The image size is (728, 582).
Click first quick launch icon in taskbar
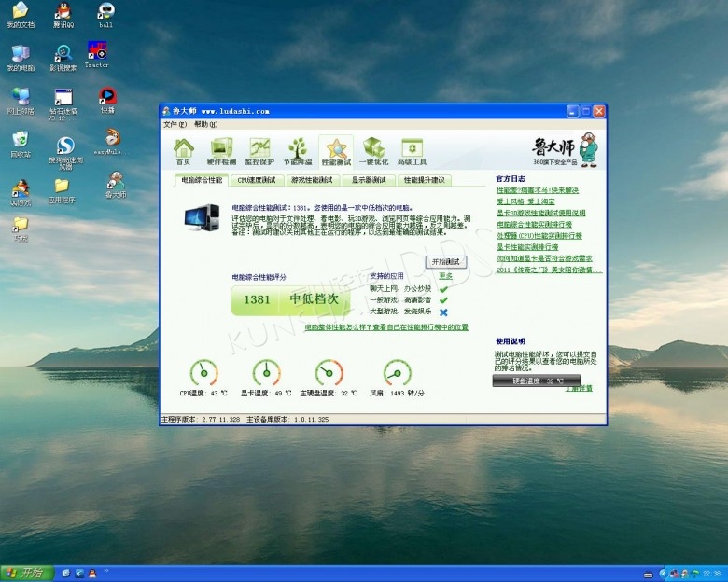click(65, 574)
